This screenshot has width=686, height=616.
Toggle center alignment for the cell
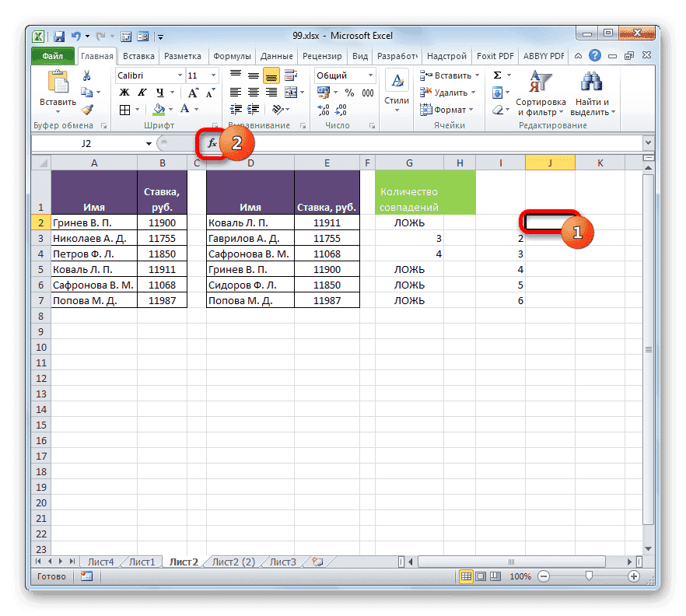pos(254,92)
